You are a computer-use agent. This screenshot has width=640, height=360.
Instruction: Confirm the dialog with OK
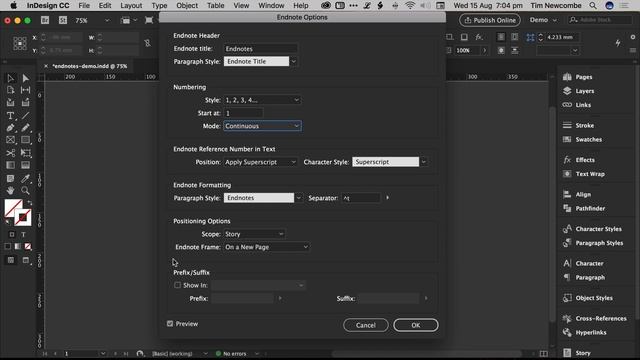coord(416,325)
